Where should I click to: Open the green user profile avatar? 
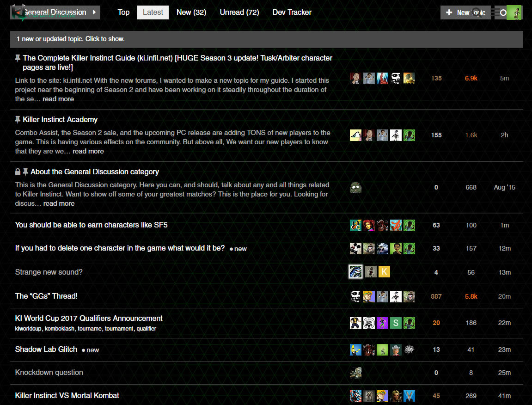[x=514, y=12]
